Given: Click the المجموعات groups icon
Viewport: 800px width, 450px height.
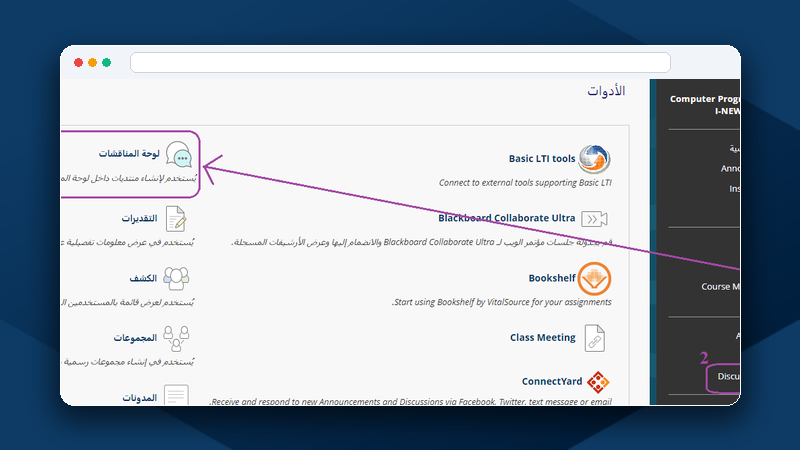Looking at the screenshot, I should [176, 338].
